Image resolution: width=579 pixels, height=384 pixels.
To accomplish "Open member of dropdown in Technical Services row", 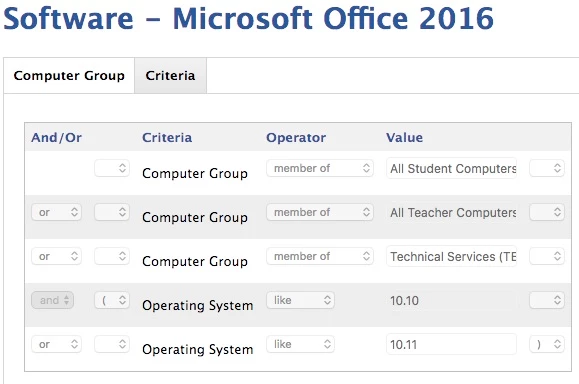I will coord(320,256).
